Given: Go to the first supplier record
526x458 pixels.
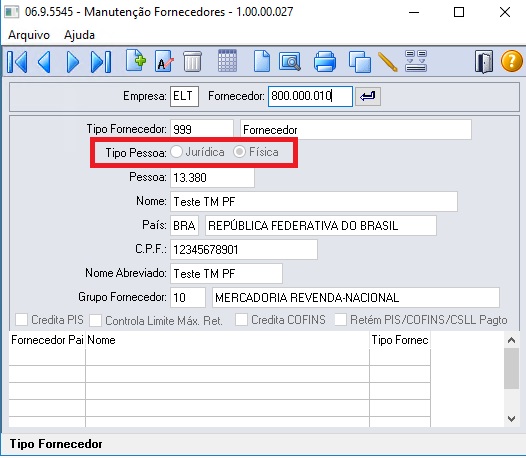Looking at the screenshot, I should tap(17, 62).
